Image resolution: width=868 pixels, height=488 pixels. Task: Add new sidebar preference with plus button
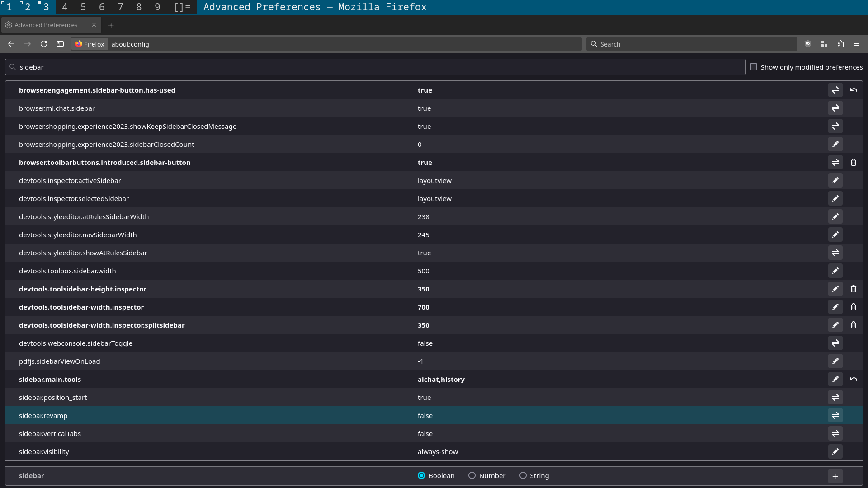(x=835, y=476)
